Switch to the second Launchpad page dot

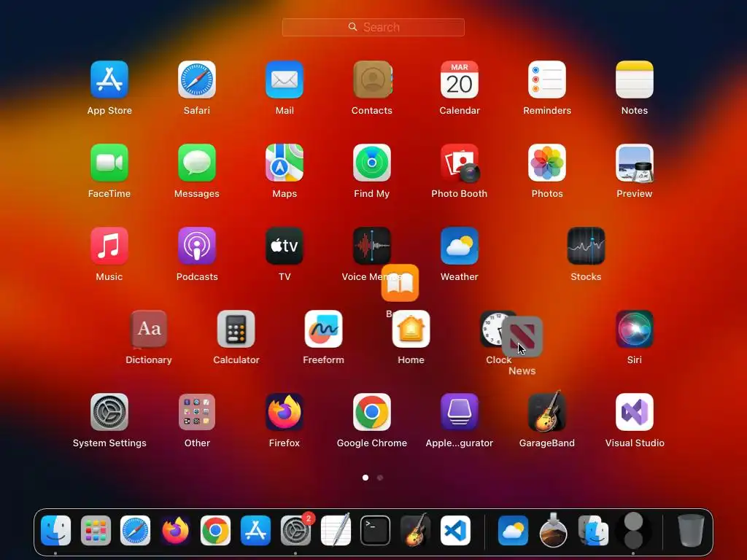380,478
